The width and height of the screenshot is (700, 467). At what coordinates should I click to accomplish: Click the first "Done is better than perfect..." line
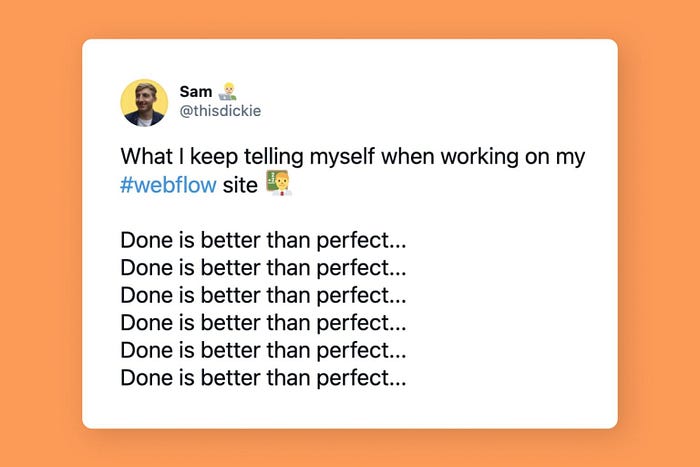click(263, 241)
